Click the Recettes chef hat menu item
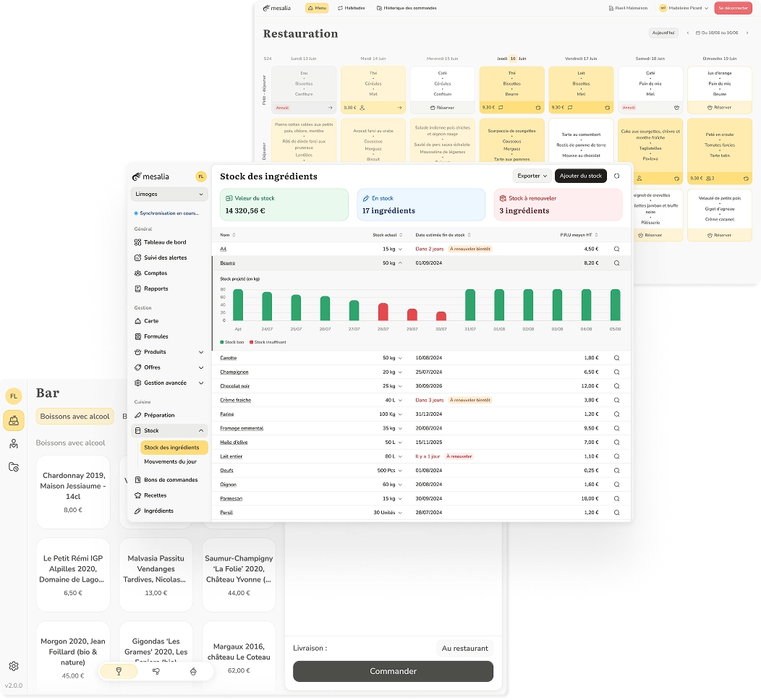761x700 pixels. pyautogui.click(x=155, y=495)
